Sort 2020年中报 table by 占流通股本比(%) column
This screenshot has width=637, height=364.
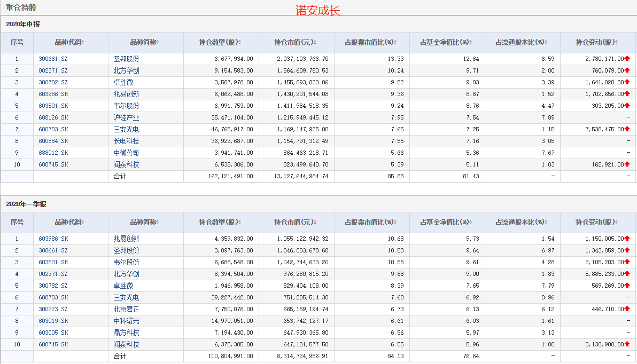[521, 42]
